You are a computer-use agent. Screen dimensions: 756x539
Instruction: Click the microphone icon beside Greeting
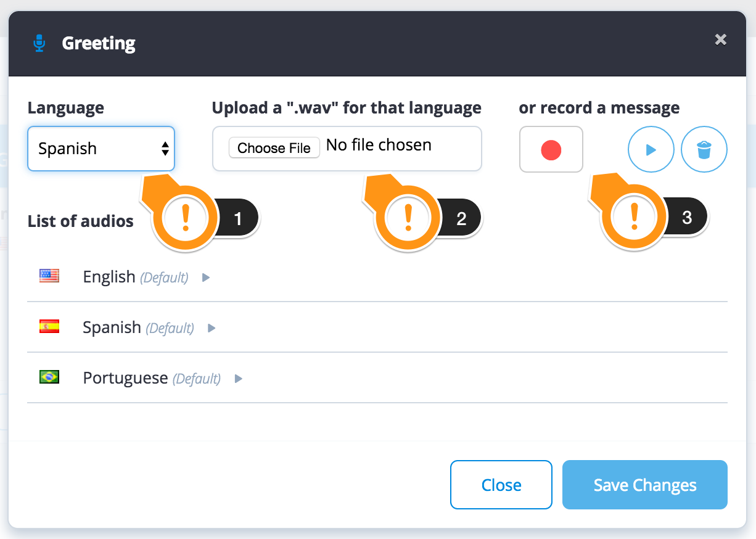39,43
